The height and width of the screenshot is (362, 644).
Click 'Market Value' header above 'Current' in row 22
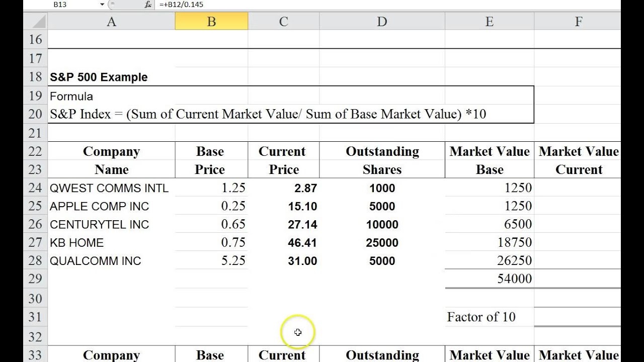tap(578, 151)
